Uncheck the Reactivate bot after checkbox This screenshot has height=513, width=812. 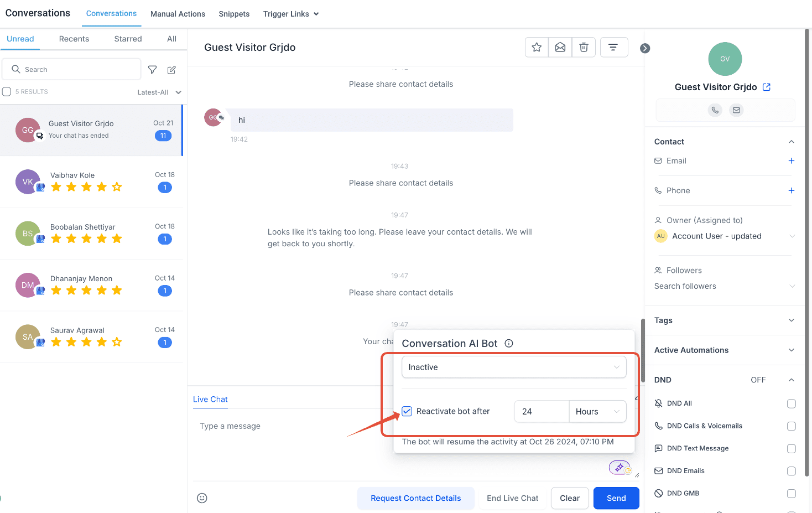tap(407, 411)
